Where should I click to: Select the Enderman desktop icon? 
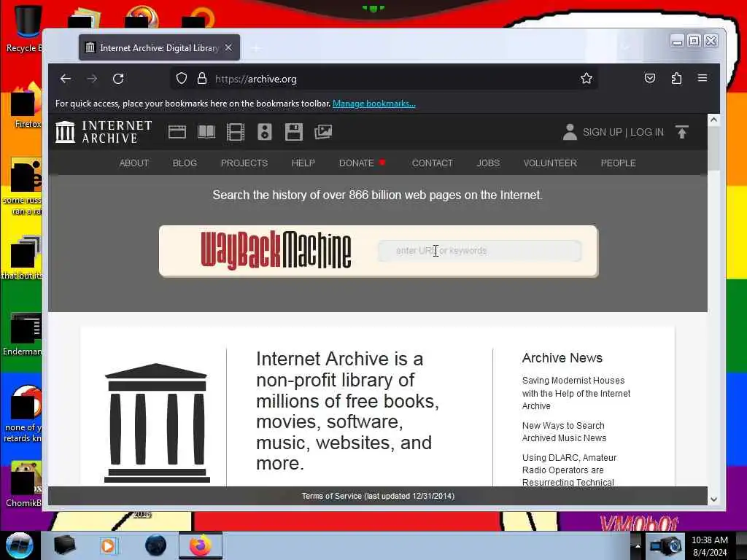[23, 334]
